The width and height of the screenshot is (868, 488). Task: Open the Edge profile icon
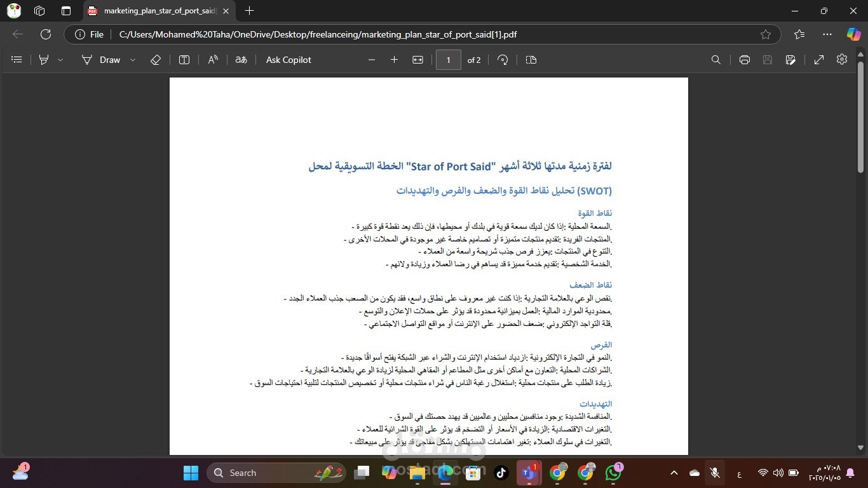point(13,11)
